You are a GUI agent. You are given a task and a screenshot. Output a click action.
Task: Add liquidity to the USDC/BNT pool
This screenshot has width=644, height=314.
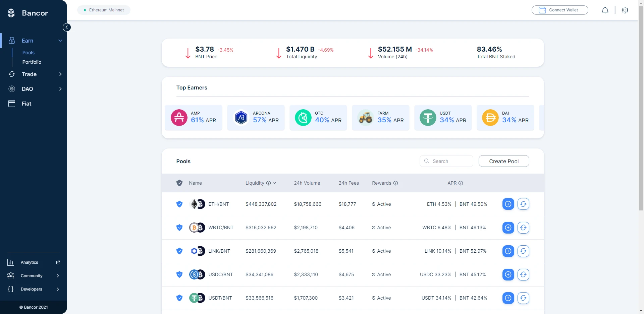(508, 274)
